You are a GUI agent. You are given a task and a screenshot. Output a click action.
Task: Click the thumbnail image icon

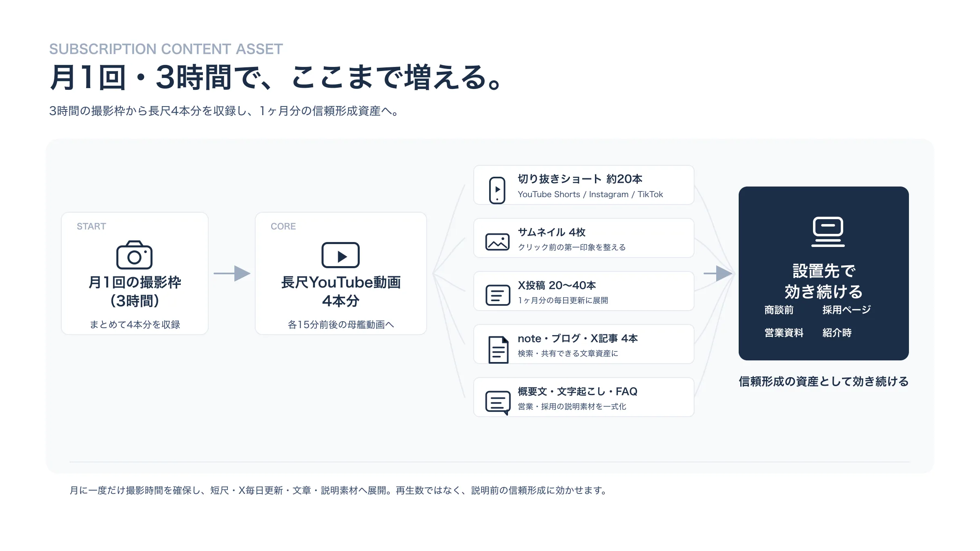coord(497,242)
